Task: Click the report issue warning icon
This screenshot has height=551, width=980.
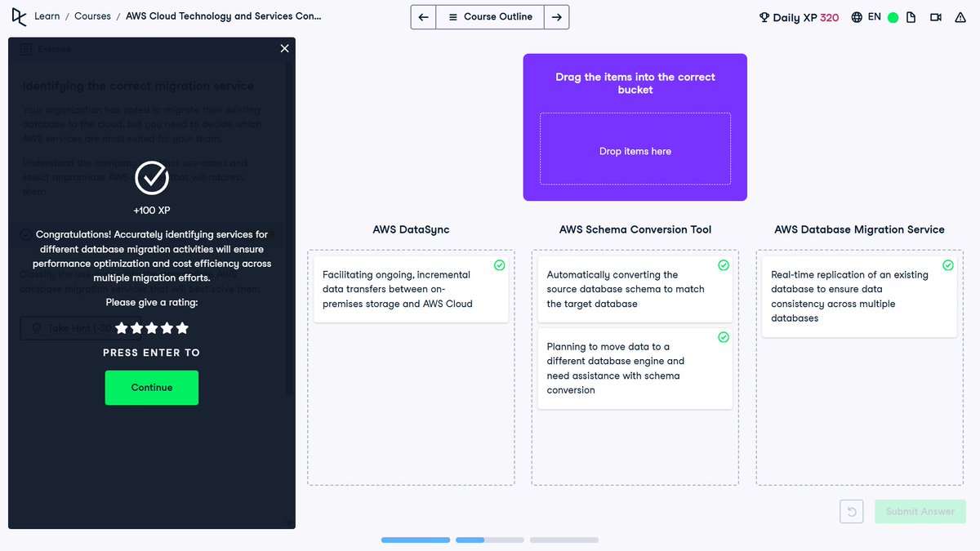Action: click(x=960, y=17)
